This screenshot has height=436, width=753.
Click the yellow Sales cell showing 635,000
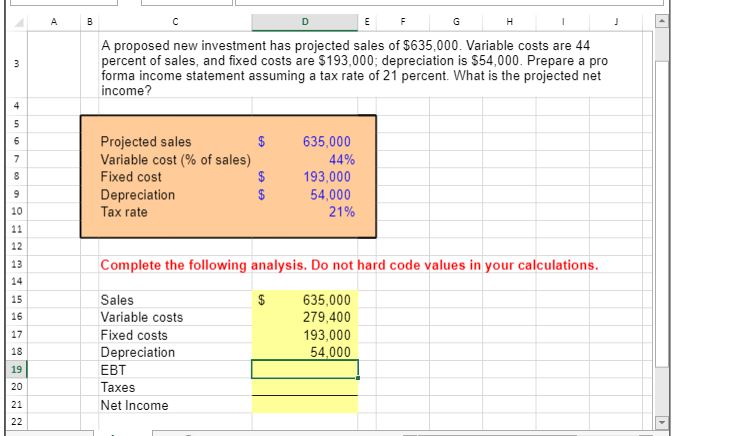(304, 300)
